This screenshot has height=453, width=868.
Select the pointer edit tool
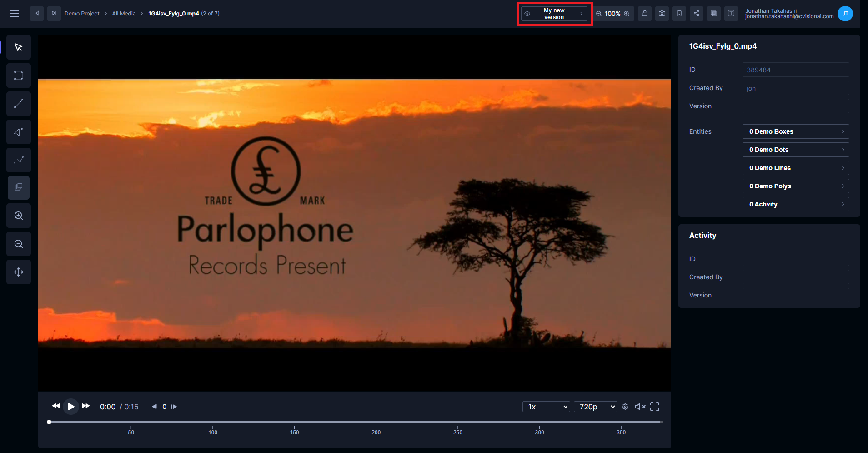click(19, 47)
